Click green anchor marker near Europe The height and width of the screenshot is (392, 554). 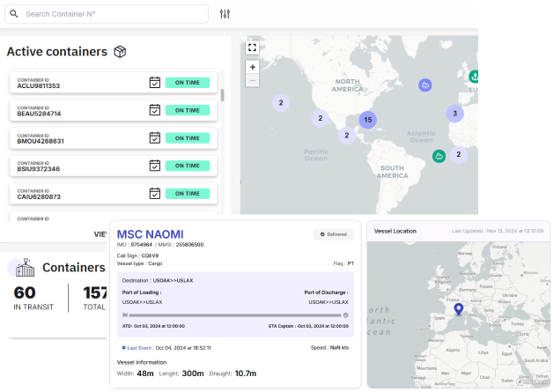coord(474,76)
